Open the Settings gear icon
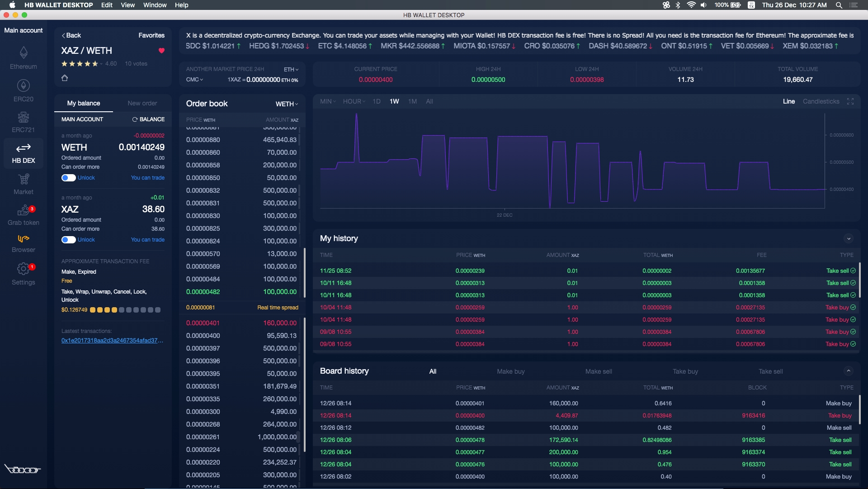The height and width of the screenshot is (489, 868). [x=23, y=269]
